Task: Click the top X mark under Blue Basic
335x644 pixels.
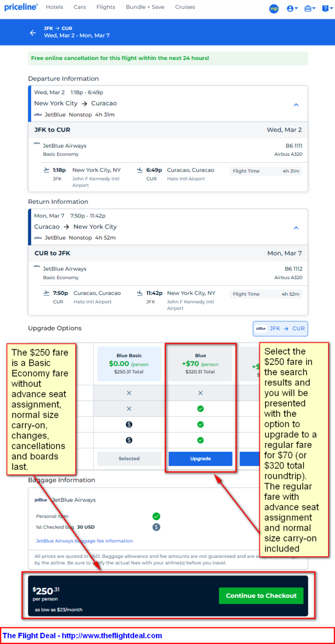Action: point(129,393)
